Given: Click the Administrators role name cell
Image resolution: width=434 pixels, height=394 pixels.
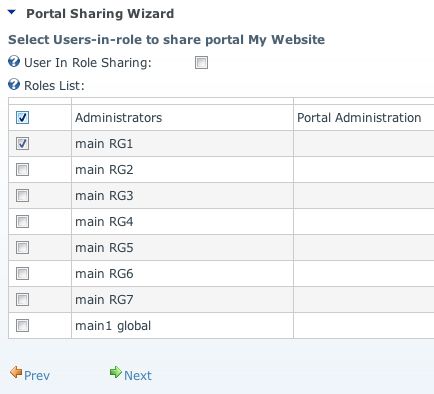Looking at the screenshot, I should tap(182, 117).
